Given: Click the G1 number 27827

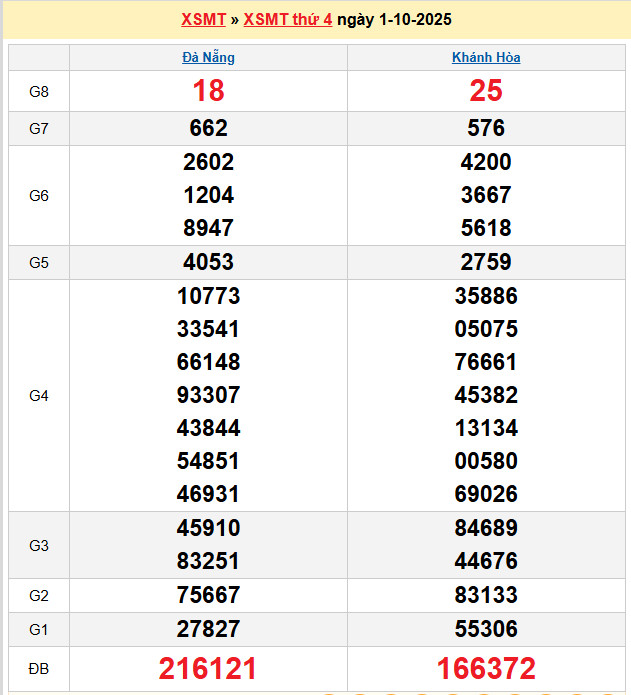Looking at the screenshot, I should [208, 629].
